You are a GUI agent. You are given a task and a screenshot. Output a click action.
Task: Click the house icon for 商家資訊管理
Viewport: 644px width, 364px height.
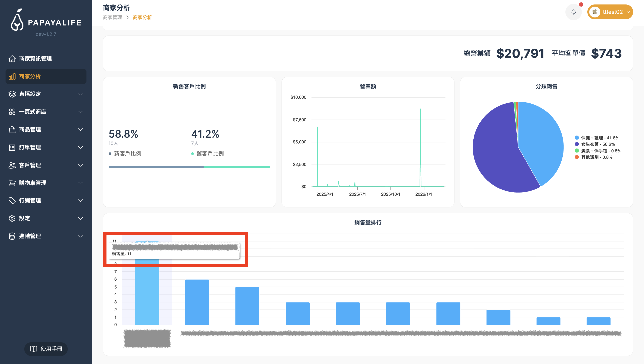click(12, 59)
